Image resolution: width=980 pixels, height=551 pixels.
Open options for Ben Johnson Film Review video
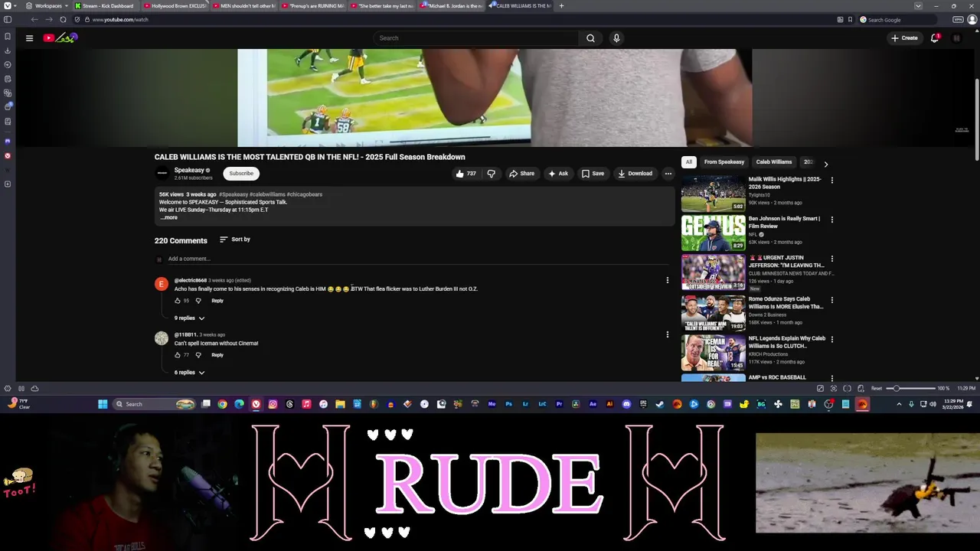tap(831, 220)
